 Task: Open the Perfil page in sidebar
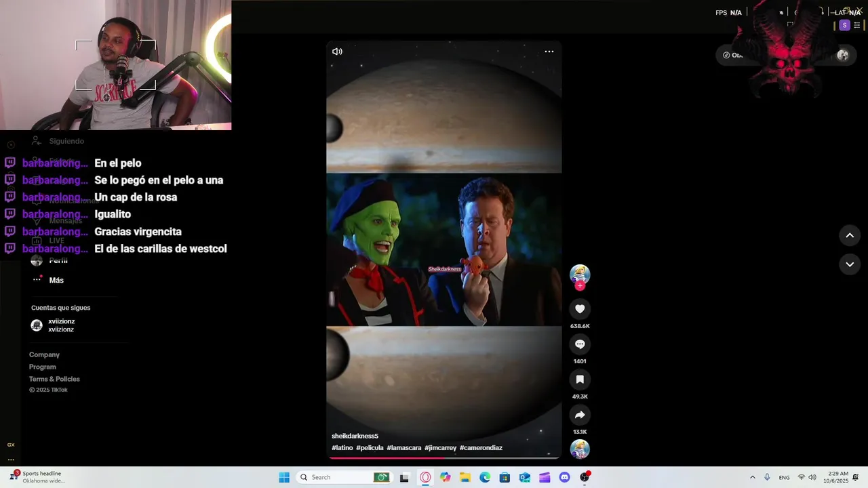pos(50,261)
